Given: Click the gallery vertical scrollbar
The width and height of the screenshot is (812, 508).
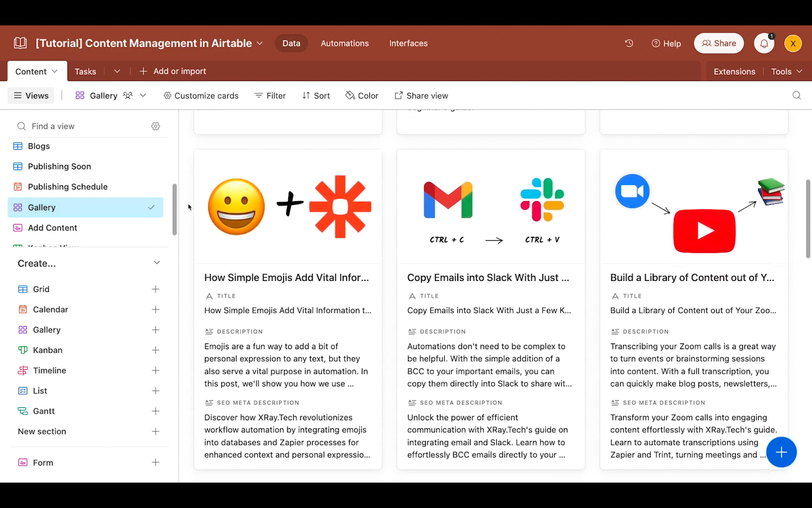Looking at the screenshot, I should (808, 218).
